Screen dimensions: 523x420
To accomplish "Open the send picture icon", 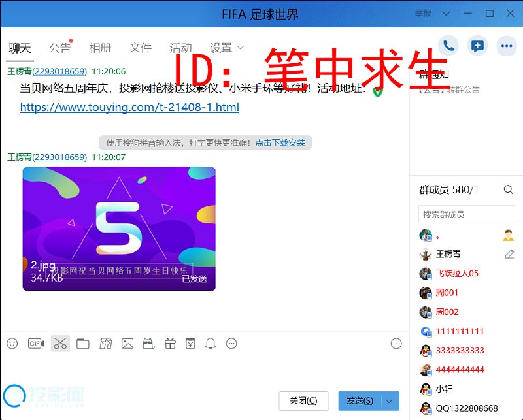I will click(127, 344).
